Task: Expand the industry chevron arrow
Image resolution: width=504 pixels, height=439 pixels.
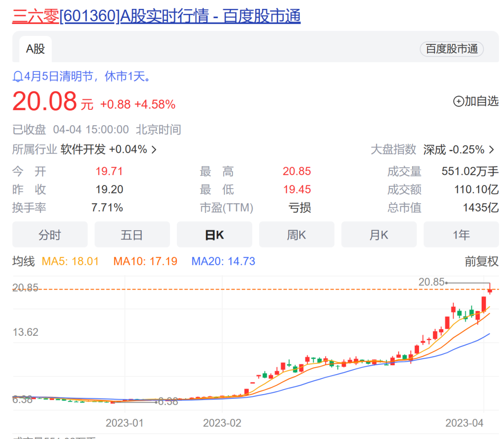Action: point(154,149)
